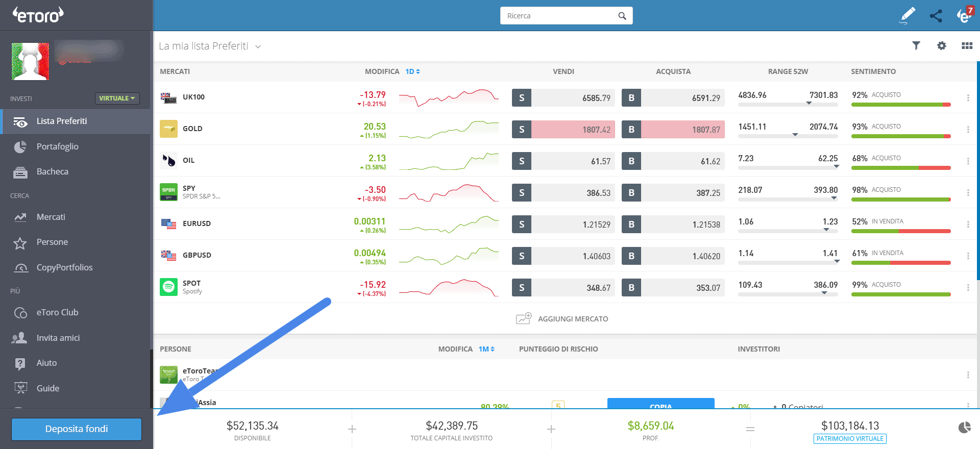Click the eToro logo
This screenshot has width=980, height=449.
tap(38, 15)
